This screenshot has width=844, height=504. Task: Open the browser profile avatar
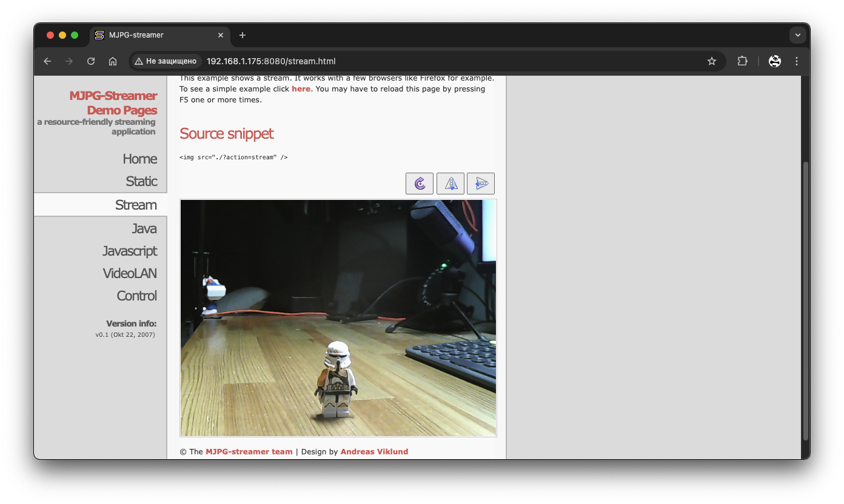point(774,61)
